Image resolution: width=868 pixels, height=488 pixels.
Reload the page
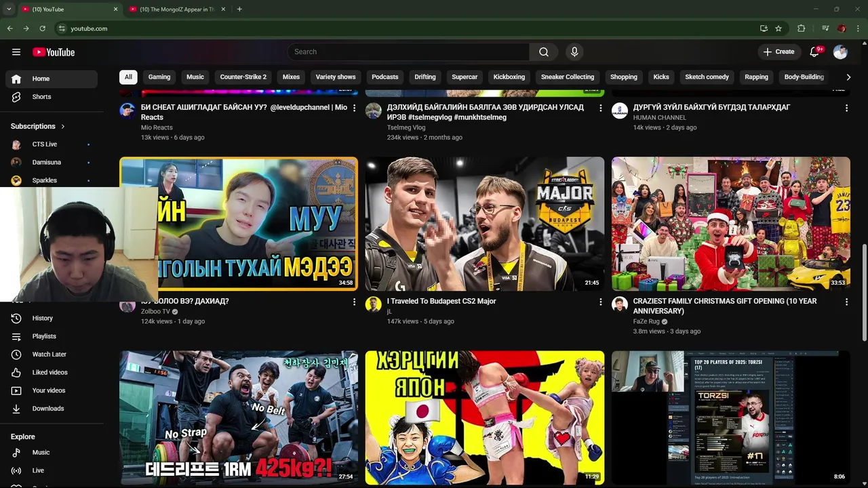click(42, 28)
